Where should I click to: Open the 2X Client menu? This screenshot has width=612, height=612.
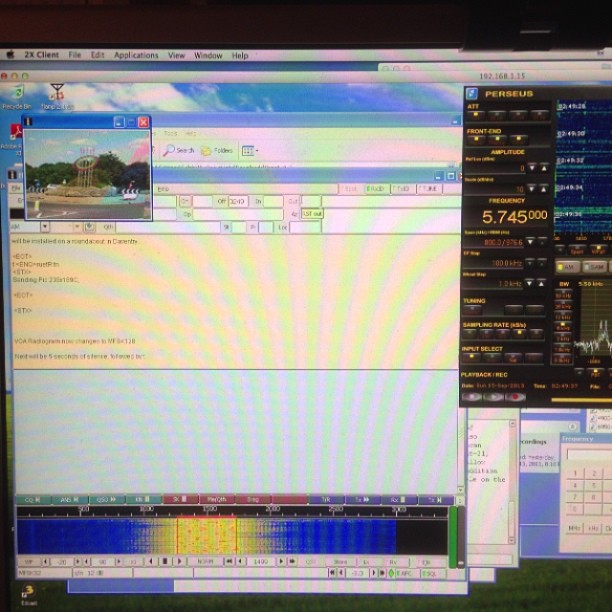[41, 55]
